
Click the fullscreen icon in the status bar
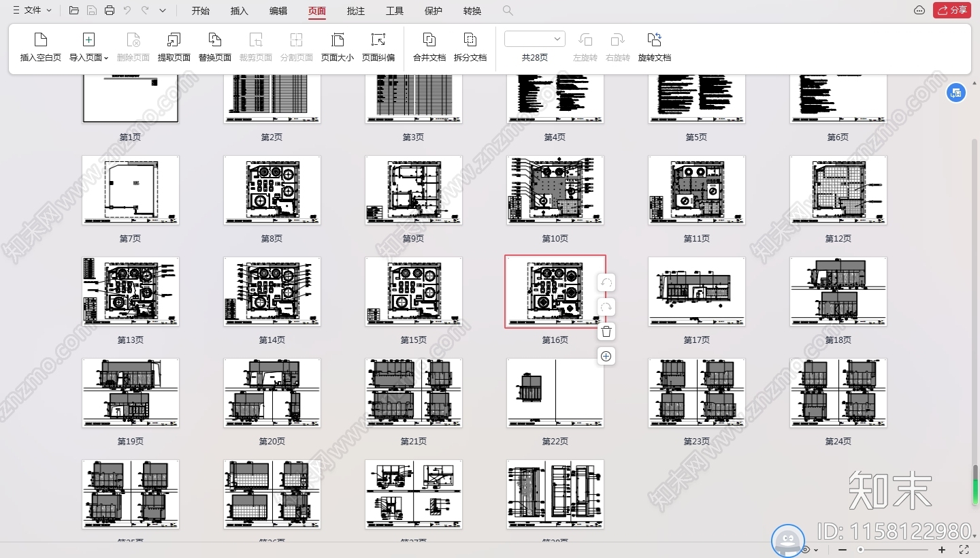(964, 549)
